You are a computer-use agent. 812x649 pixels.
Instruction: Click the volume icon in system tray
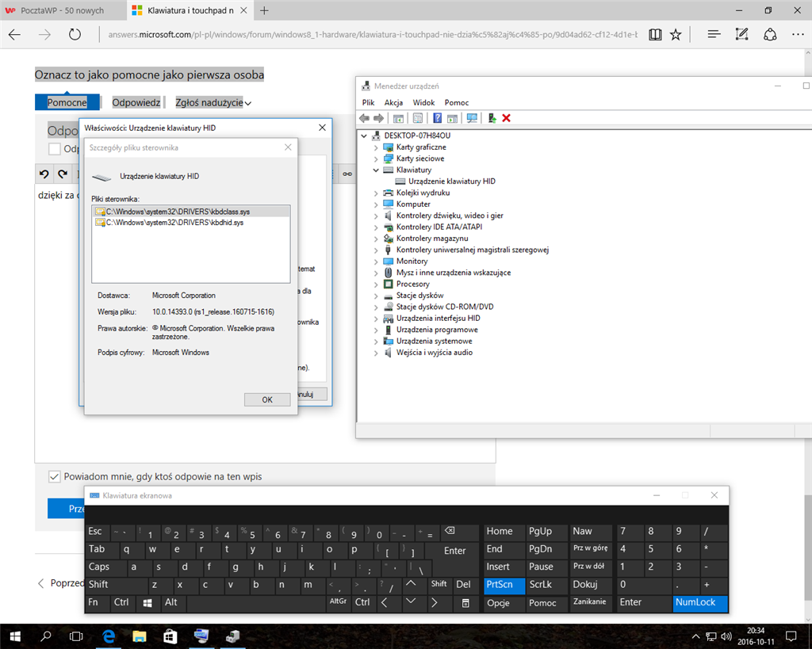pos(726,636)
